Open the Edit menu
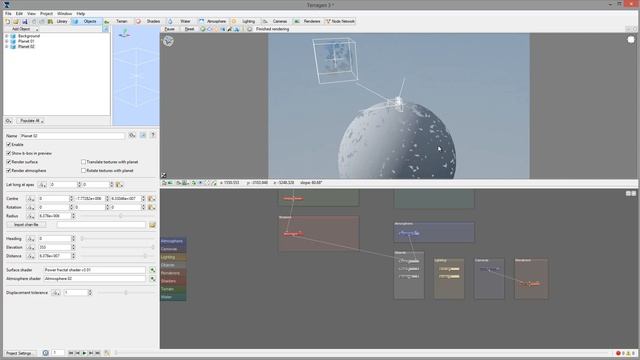The width and height of the screenshot is (640, 360). pos(19,13)
